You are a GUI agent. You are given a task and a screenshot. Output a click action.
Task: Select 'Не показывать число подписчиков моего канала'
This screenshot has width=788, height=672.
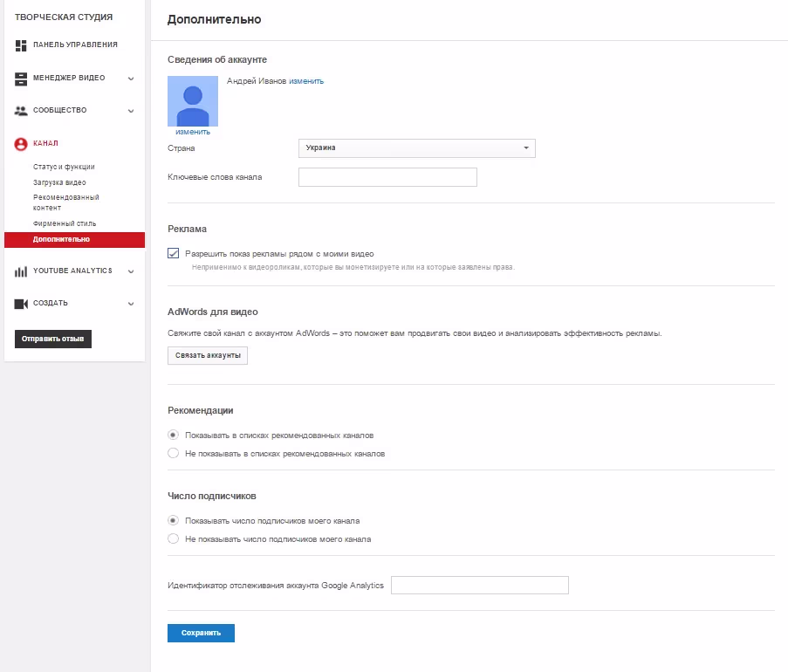[174, 538]
